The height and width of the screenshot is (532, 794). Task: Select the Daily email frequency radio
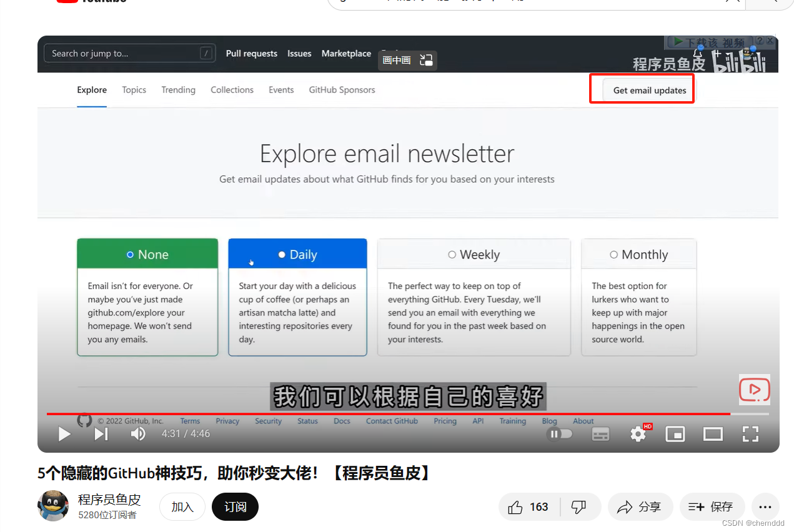pos(282,255)
